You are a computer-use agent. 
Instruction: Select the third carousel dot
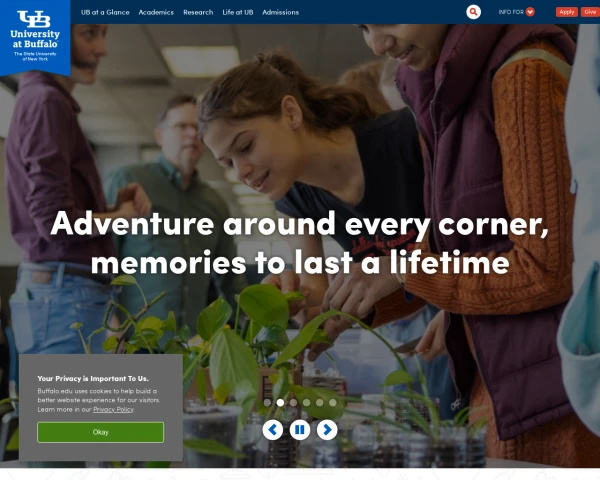[293, 402]
